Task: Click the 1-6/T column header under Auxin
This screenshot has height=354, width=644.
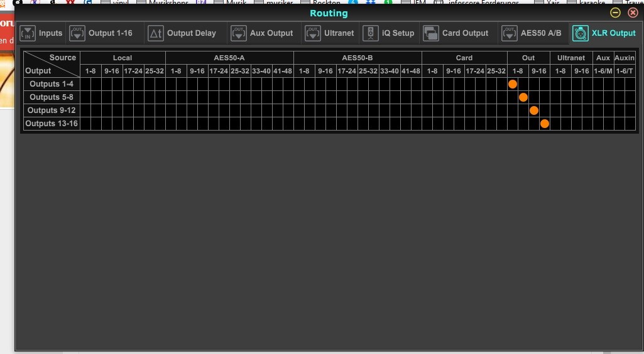Action: point(625,71)
